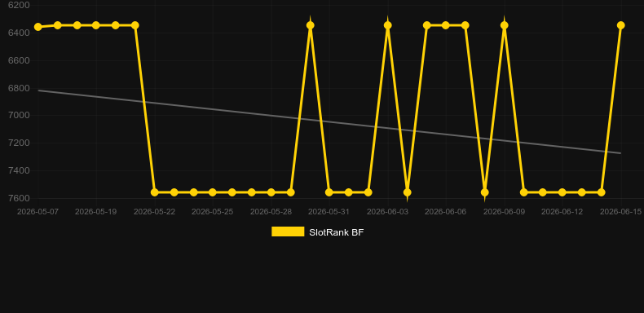Select the final data point at 2026-06-15
The image size is (644, 313).
pos(621,25)
